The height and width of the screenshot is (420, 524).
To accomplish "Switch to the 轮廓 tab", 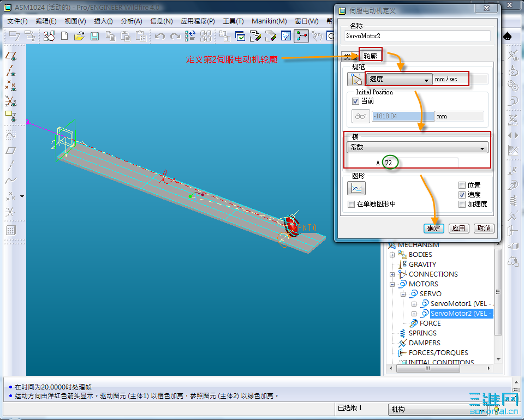I will tap(370, 56).
